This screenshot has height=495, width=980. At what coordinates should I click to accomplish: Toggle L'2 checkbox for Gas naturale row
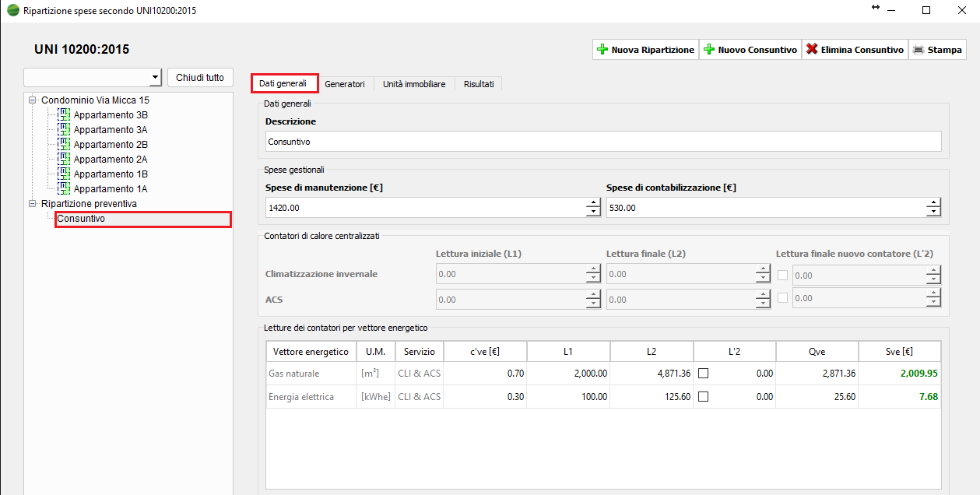click(704, 374)
